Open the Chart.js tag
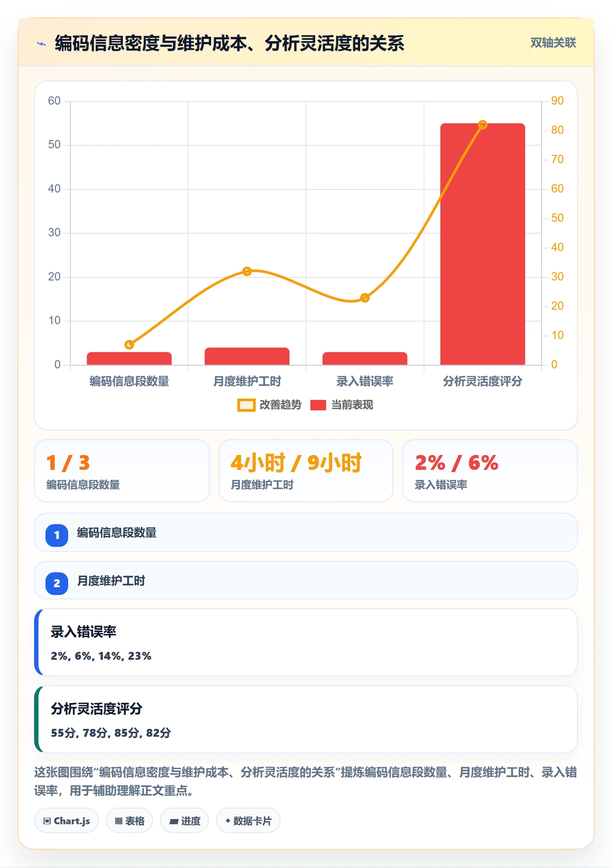The image size is (612, 868). click(66, 821)
